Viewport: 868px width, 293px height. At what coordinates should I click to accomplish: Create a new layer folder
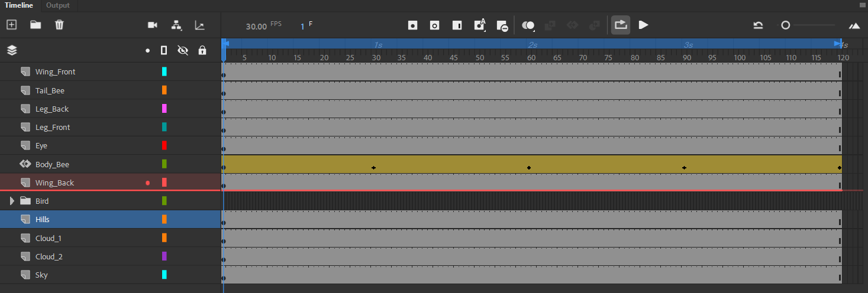(36, 25)
